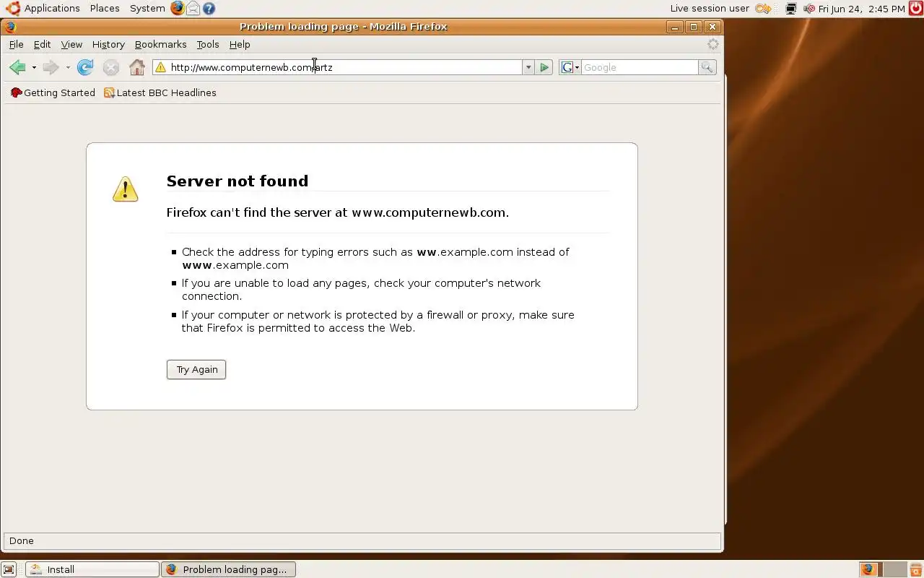Screen dimensions: 924x578
Task: Click the yellow warning triangle on error page
Action: click(x=125, y=189)
